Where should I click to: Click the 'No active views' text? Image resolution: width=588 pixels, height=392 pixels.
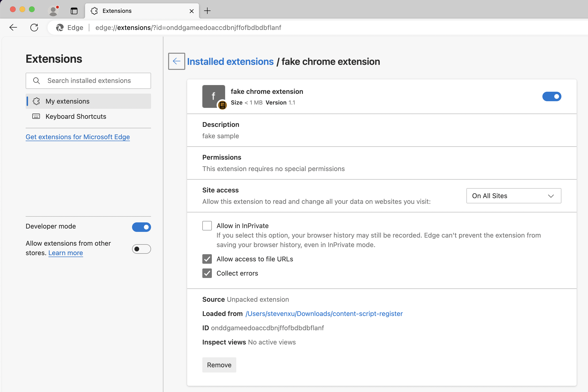pos(272,342)
